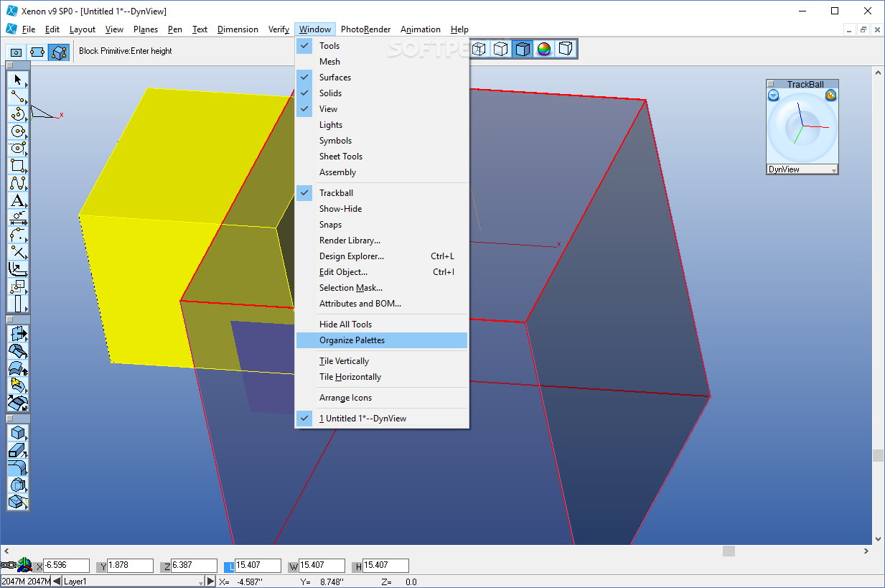Collapse the solids palette header box
Viewport: 885px width, 588px height.
coord(10,419)
